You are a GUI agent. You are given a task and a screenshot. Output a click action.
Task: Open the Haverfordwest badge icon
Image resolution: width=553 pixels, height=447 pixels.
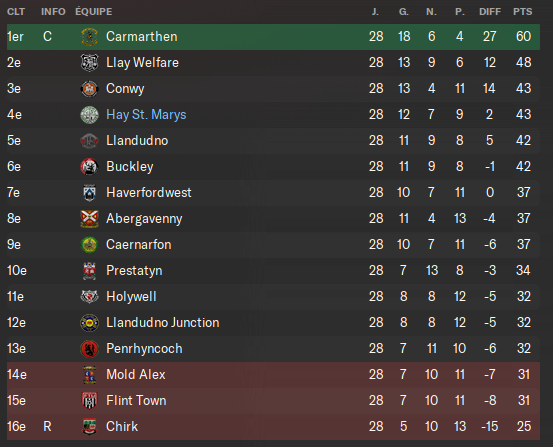pyautogui.click(x=89, y=193)
